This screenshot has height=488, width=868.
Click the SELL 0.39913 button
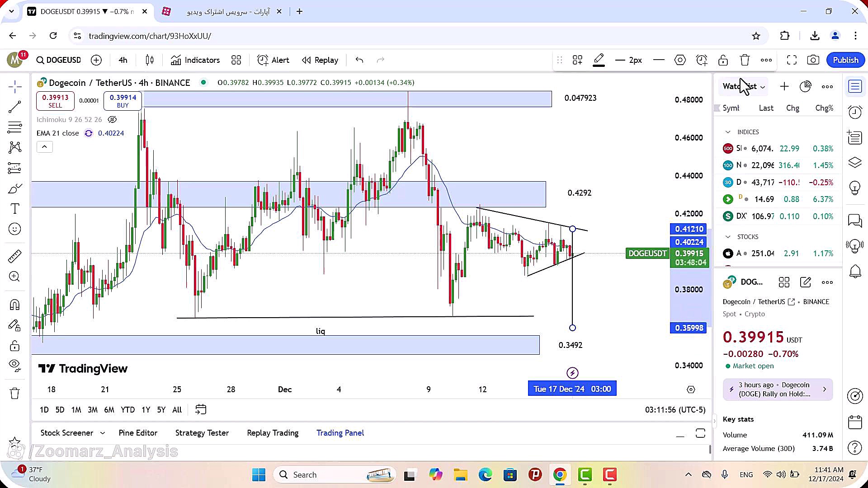[x=55, y=101]
